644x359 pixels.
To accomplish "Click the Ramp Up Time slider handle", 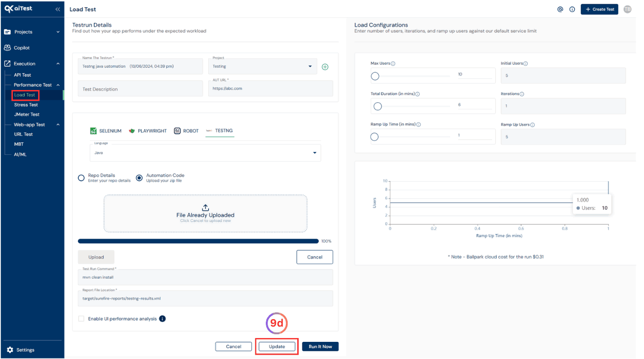I will pos(374,137).
